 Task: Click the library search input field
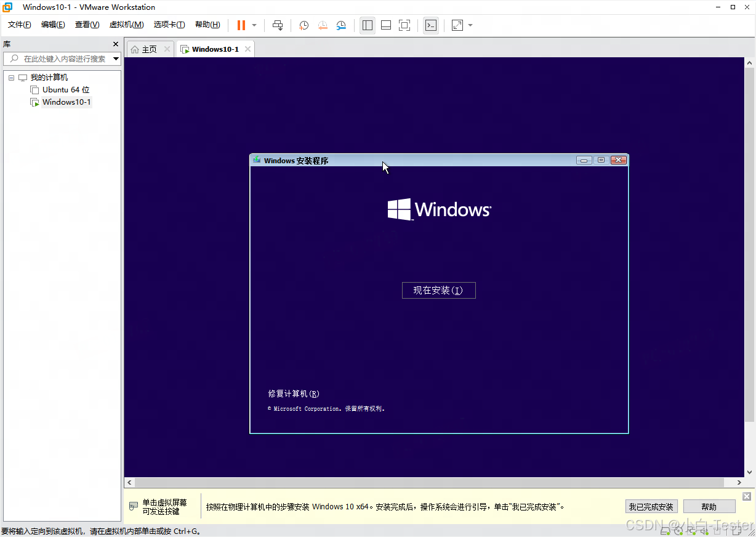63,59
